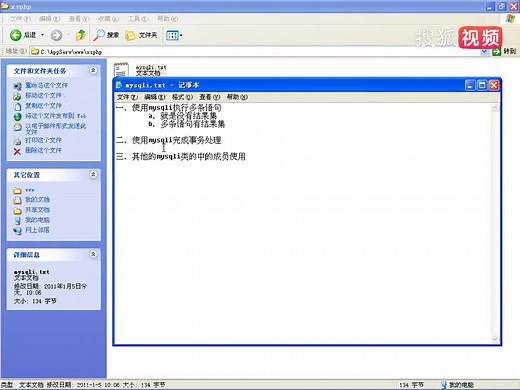Toggle the Folders pane button

(141, 35)
